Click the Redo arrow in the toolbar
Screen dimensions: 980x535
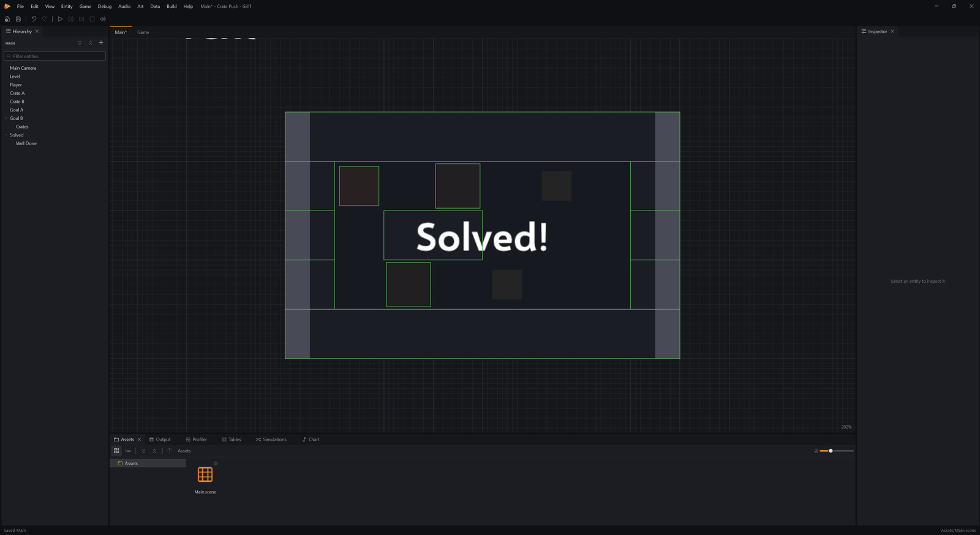click(x=45, y=19)
